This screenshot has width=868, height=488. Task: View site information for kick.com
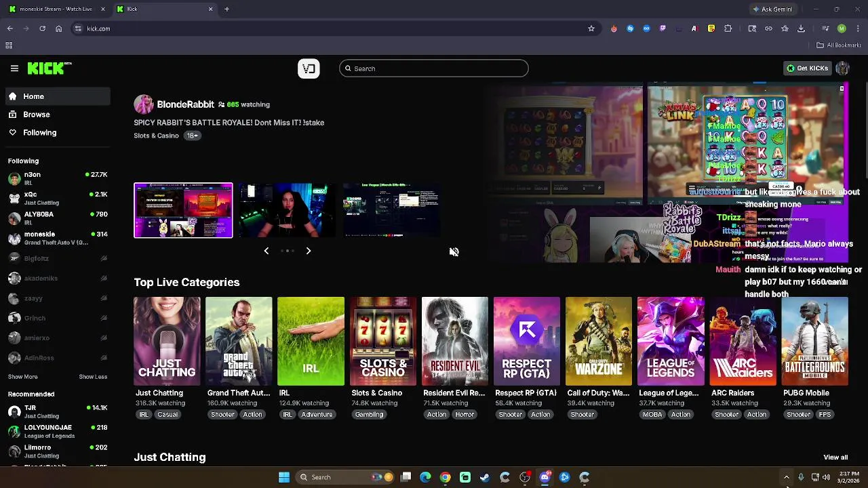click(78, 28)
